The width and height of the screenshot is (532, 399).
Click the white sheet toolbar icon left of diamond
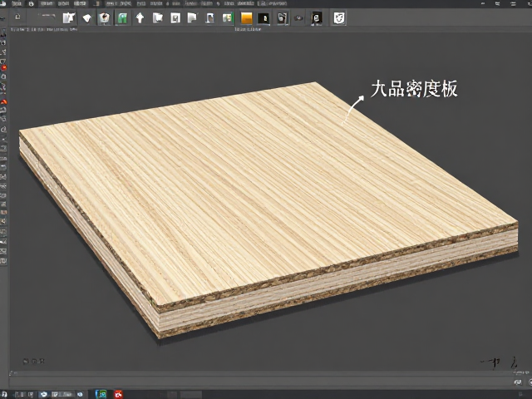click(x=69, y=17)
